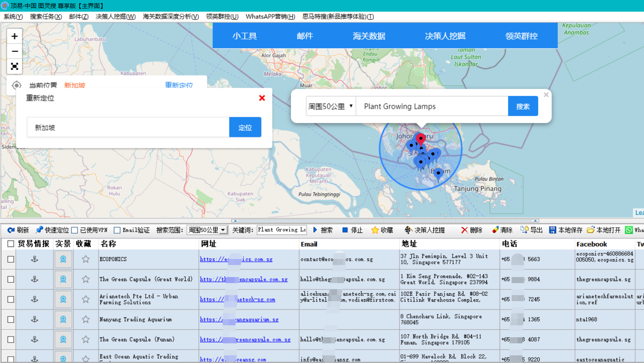644x363 pixels.
Task: Open the 搜索任务 menu
Action: [x=46, y=16]
